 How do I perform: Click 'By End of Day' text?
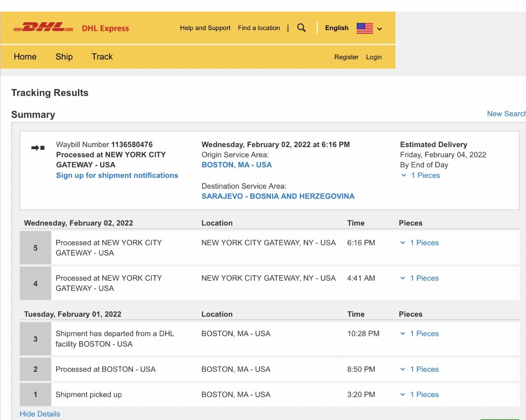point(424,165)
